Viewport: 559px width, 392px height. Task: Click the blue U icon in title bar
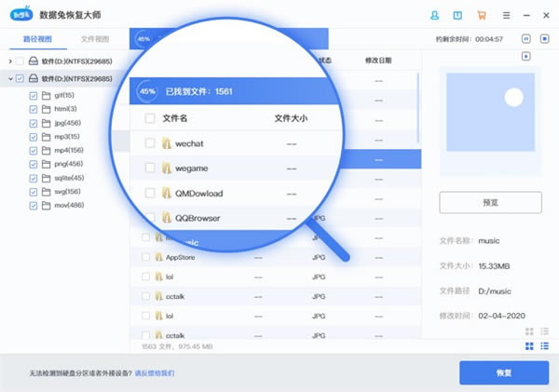point(457,16)
